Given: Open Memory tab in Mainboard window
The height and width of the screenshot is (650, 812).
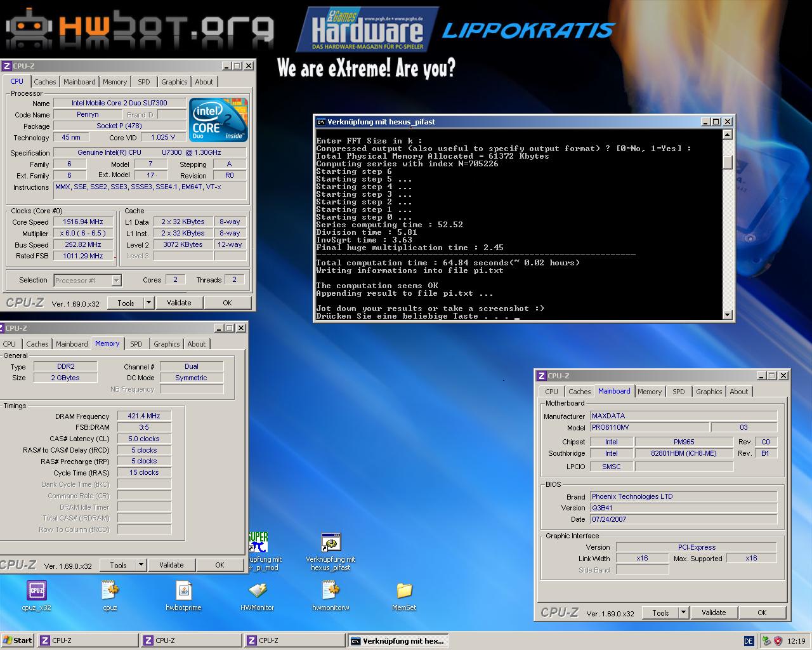Looking at the screenshot, I should [650, 392].
